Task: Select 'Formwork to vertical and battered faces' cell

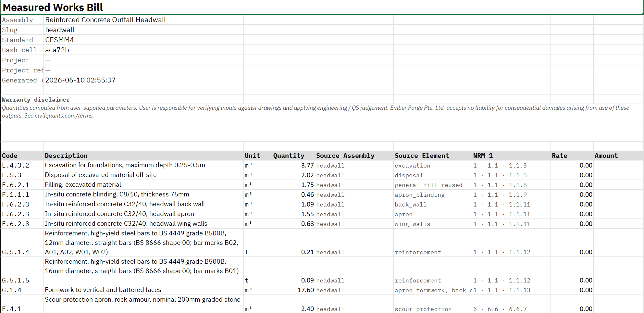Action: (143, 290)
